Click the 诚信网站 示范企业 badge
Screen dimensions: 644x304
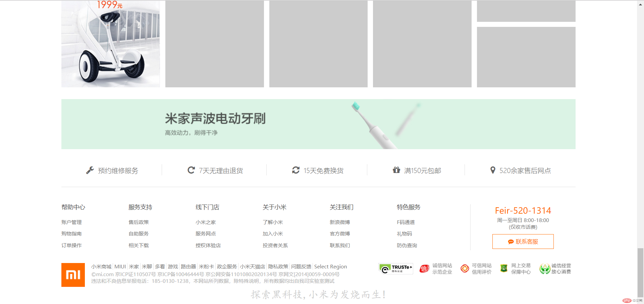[436, 269]
